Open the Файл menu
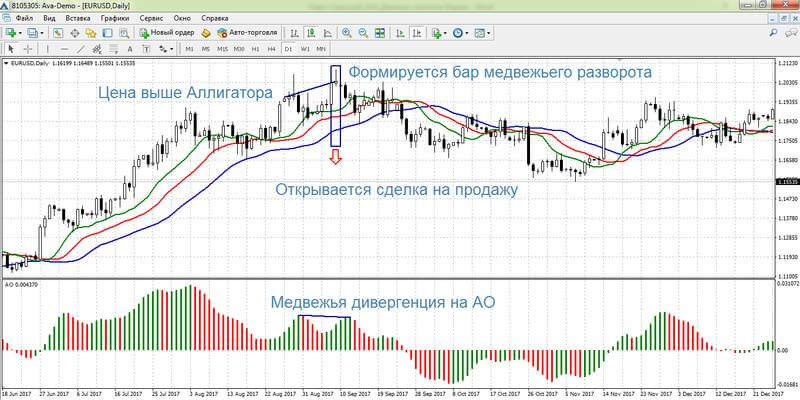 (23, 18)
